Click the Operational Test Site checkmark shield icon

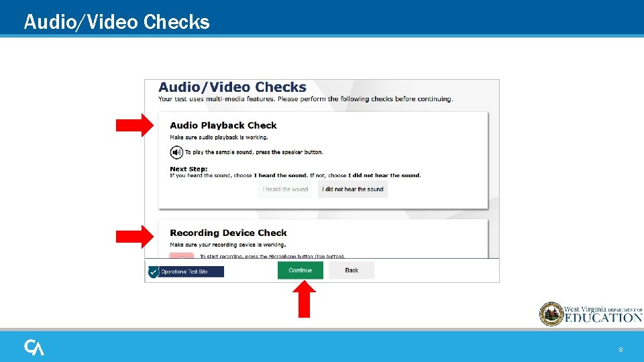coord(153,271)
